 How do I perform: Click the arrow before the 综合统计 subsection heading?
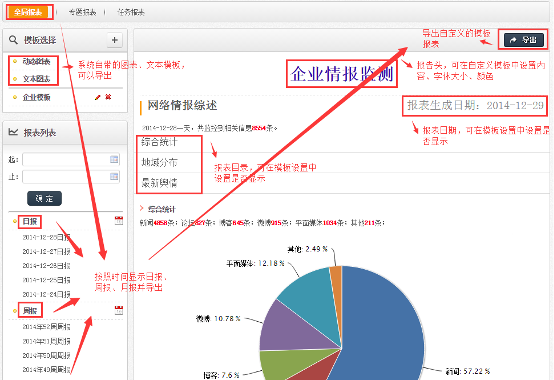142,209
